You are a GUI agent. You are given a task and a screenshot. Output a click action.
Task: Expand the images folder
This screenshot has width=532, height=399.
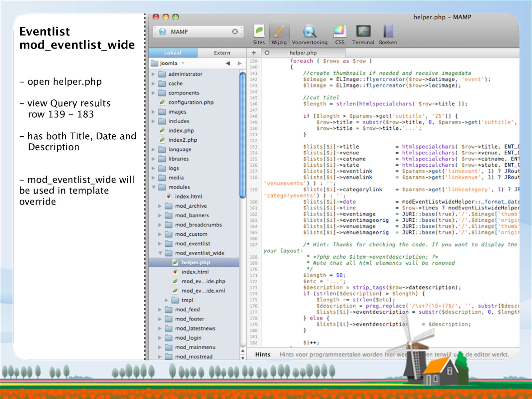pyautogui.click(x=153, y=112)
